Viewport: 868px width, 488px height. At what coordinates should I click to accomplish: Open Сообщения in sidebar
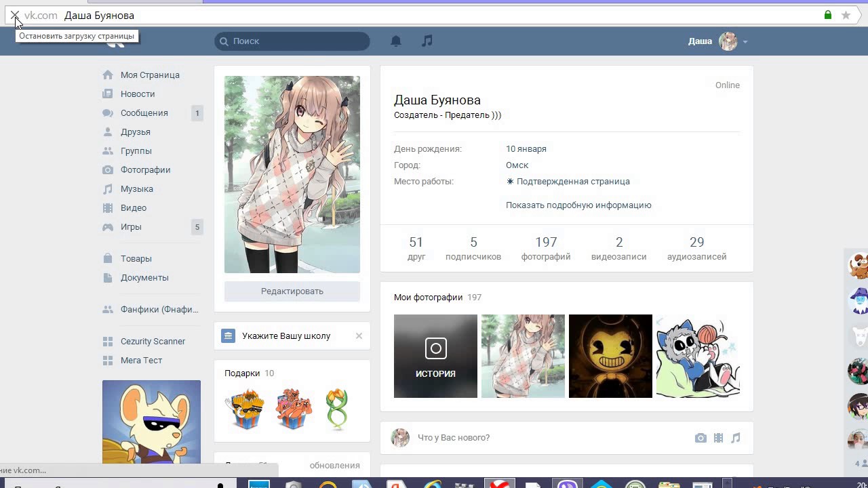coord(144,113)
